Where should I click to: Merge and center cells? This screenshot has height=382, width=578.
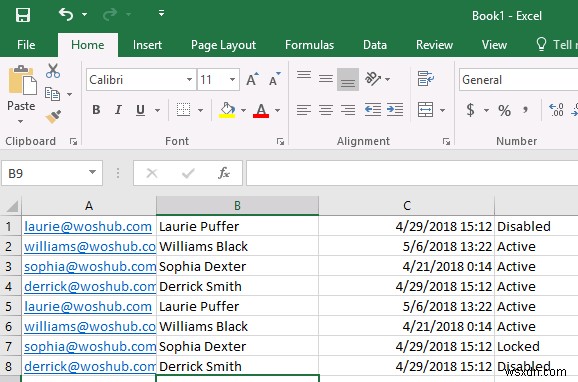425,110
